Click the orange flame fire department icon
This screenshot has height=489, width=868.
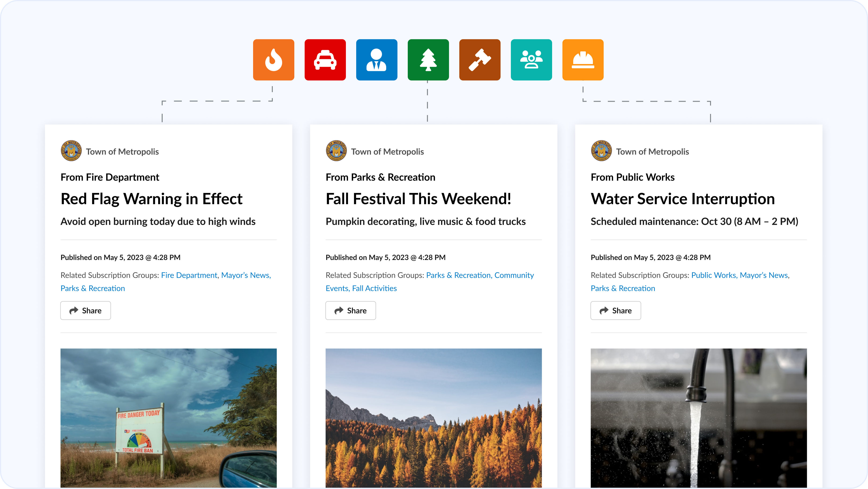pos(273,60)
